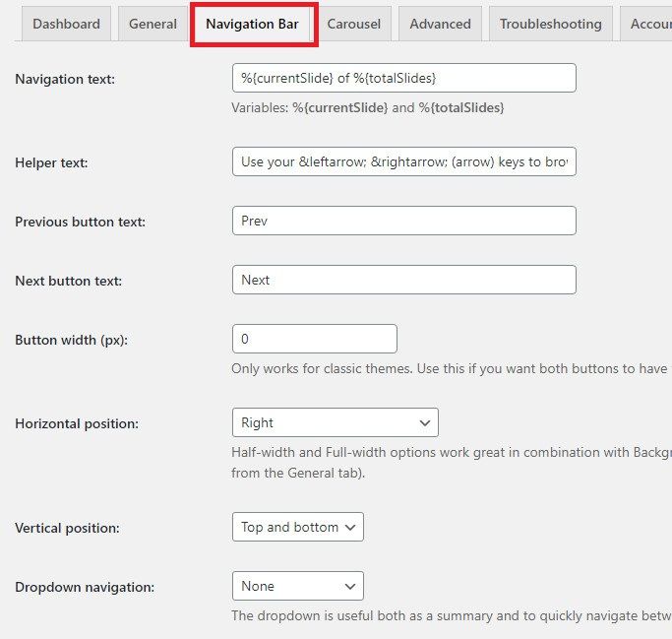The width and height of the screenshot is (672, 639).
Task: Click the Button width number field
Action: tap(314, 339)
